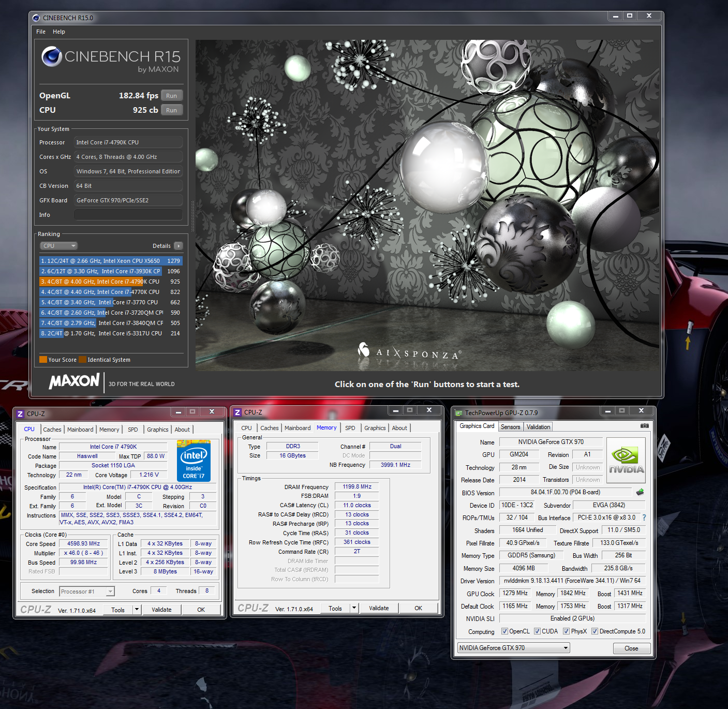This screenshot has height=709, width=728.
Task: Open the About tab in CPU-Z CPU window
Action: click(182, 430)
